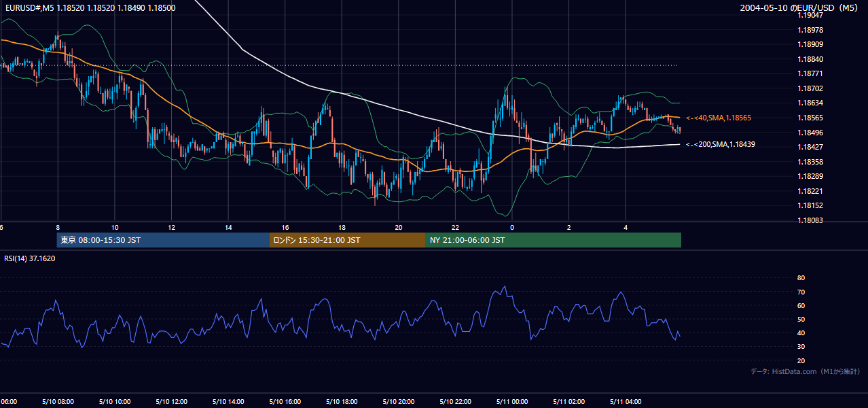Click hour marker 12 on the chart time axis
868x408 pixels.
point(172,227)
